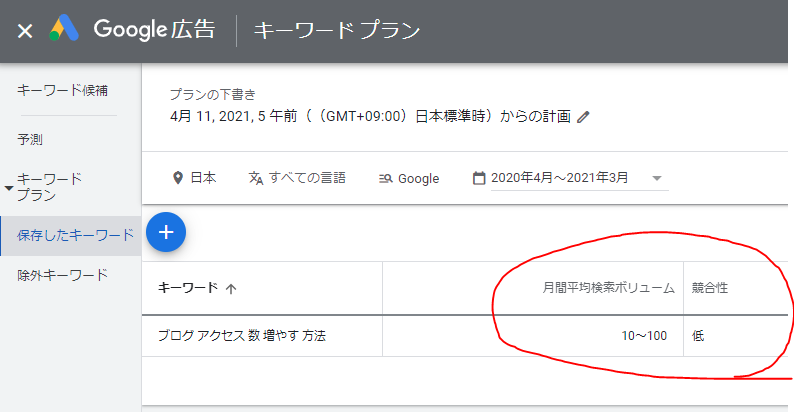This screenshot has height=412, width=794.
Task: Click the Google Ads logo
Action: [66, 30]
